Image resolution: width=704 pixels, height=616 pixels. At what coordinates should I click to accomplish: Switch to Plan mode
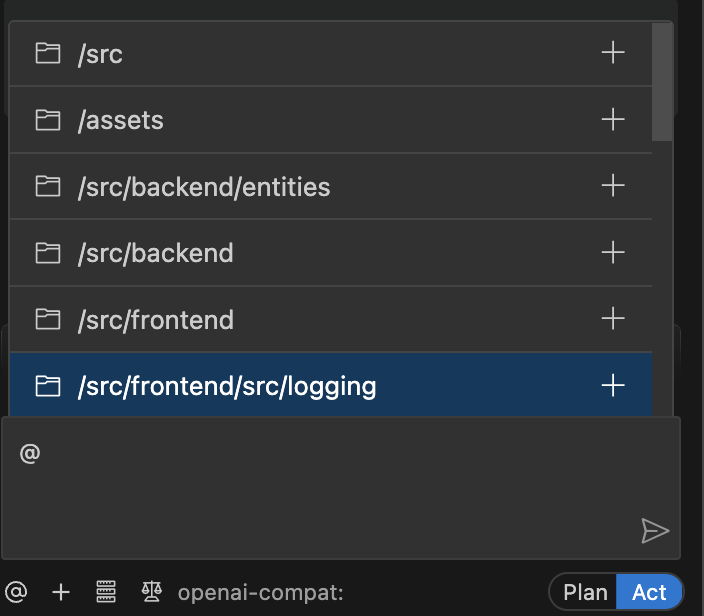(x=585, y=592)
